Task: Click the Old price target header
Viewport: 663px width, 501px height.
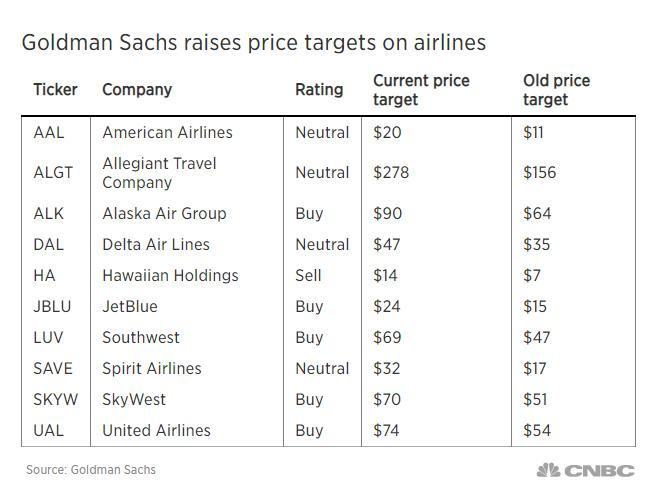Action: (556, 90)
